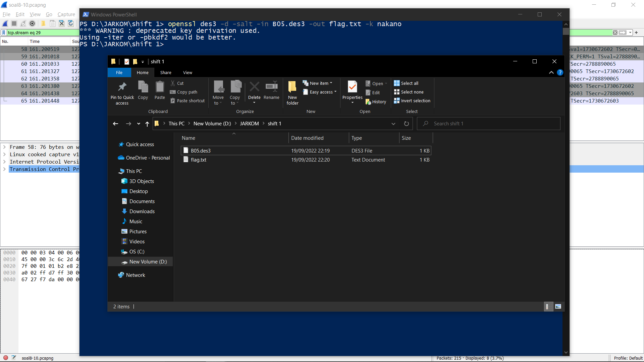Open a capture file with the folder icon
The height and width of the screenshot is (362, 644).
click(43, 23)
